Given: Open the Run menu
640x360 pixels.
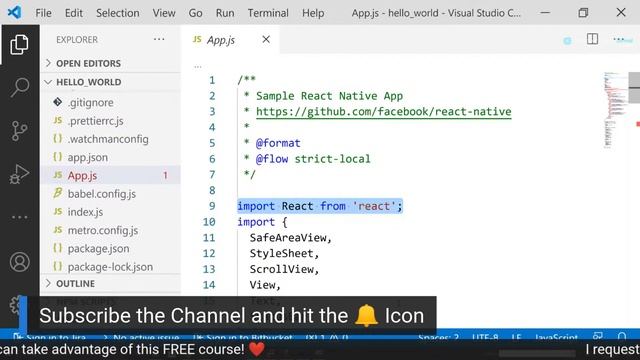Looking at the screenshot, I should tap(225, 13).
